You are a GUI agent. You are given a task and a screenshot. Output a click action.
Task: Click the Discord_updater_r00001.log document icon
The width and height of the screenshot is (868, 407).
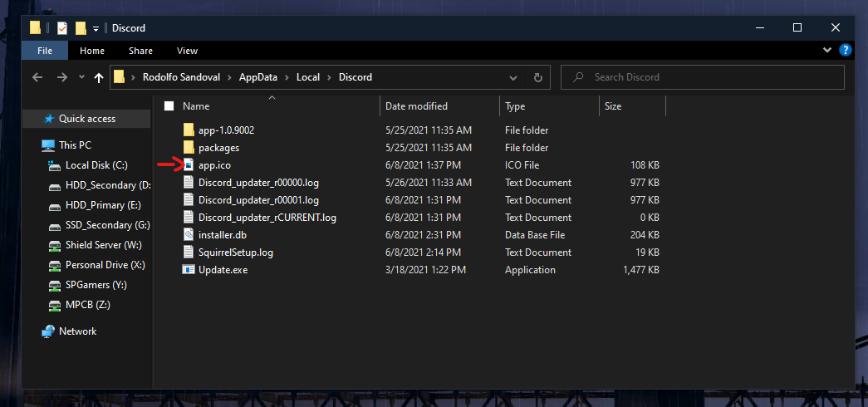(189, 200)
